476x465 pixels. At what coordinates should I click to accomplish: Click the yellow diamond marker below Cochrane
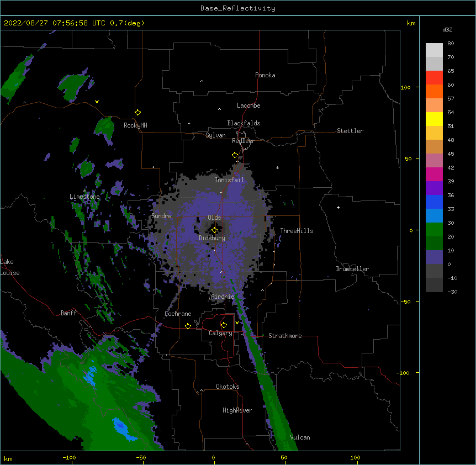click(x=188, y=326)
